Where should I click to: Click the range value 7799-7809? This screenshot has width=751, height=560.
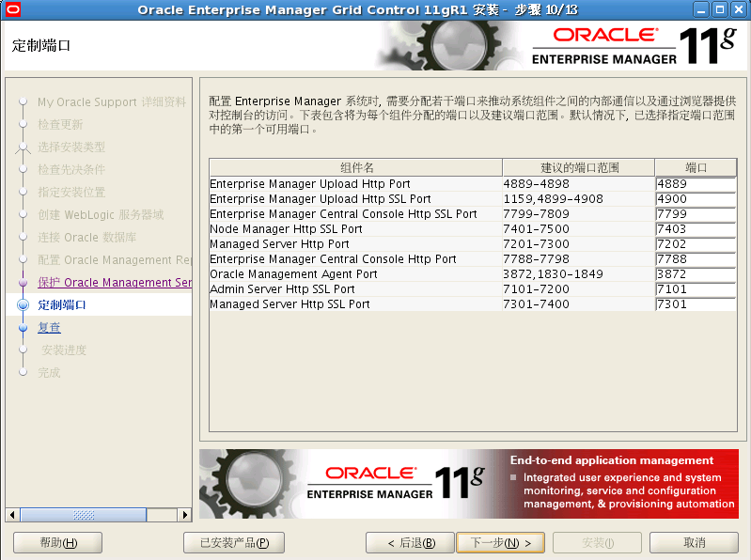536,214
